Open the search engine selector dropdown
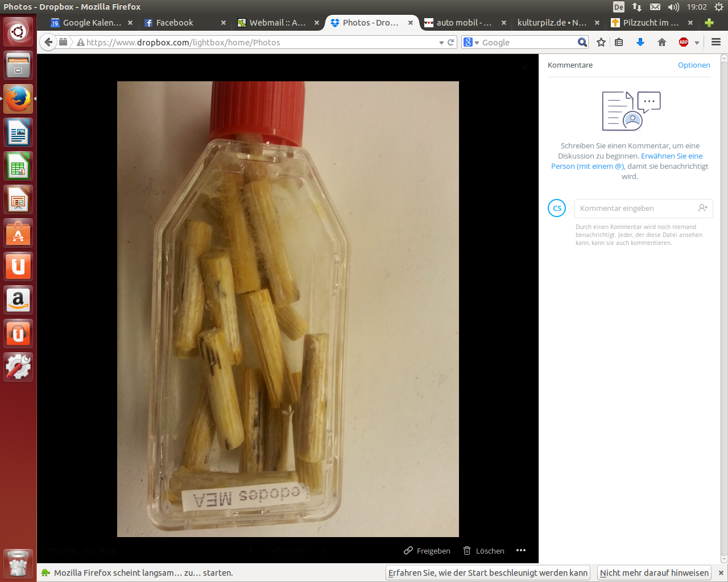The height and width of the screenshot is (582, 728). click(471, 43)
